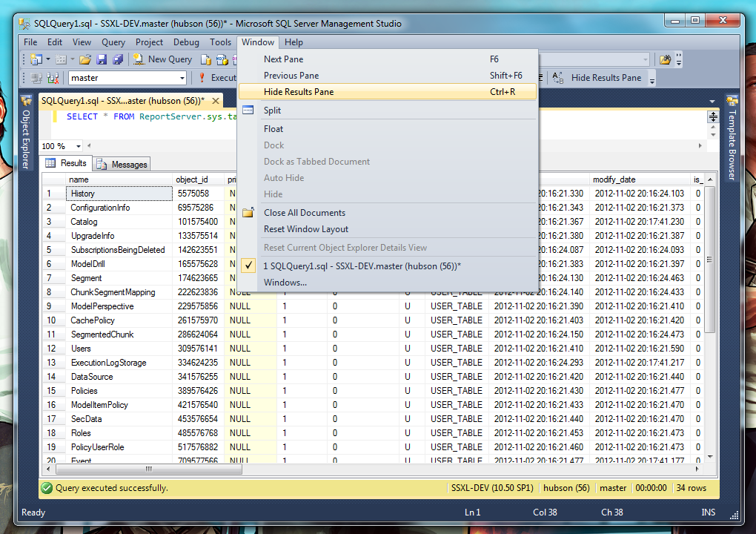Screen dimensions: 756x534
Task: Toggle the INS insert mode indicator
Action: point(707,512)
